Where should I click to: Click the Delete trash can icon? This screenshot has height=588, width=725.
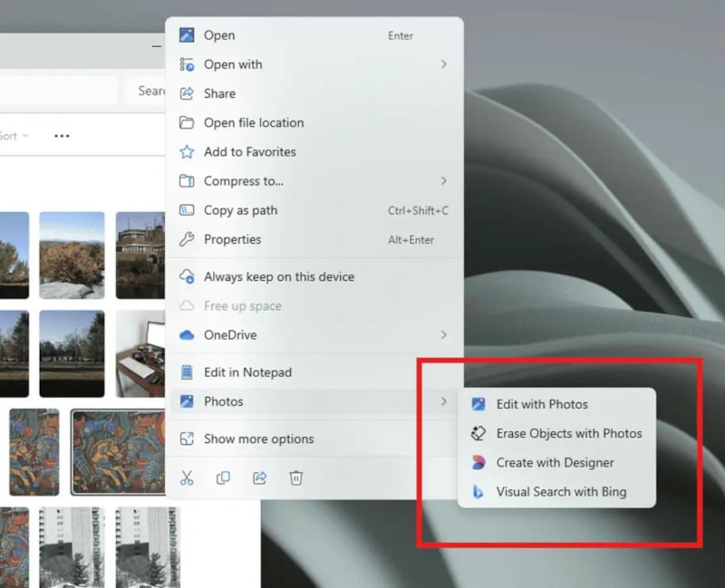[x=295, y=478]
